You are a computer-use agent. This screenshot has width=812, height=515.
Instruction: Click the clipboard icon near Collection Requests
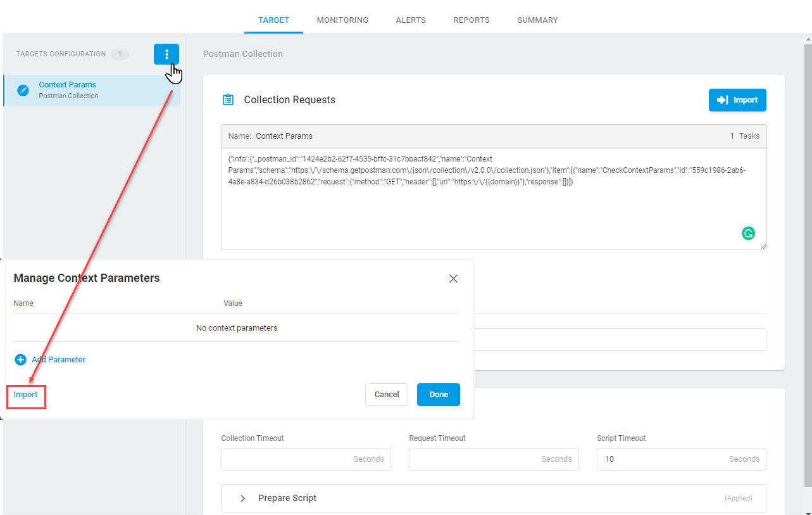(x=228, y=100)
